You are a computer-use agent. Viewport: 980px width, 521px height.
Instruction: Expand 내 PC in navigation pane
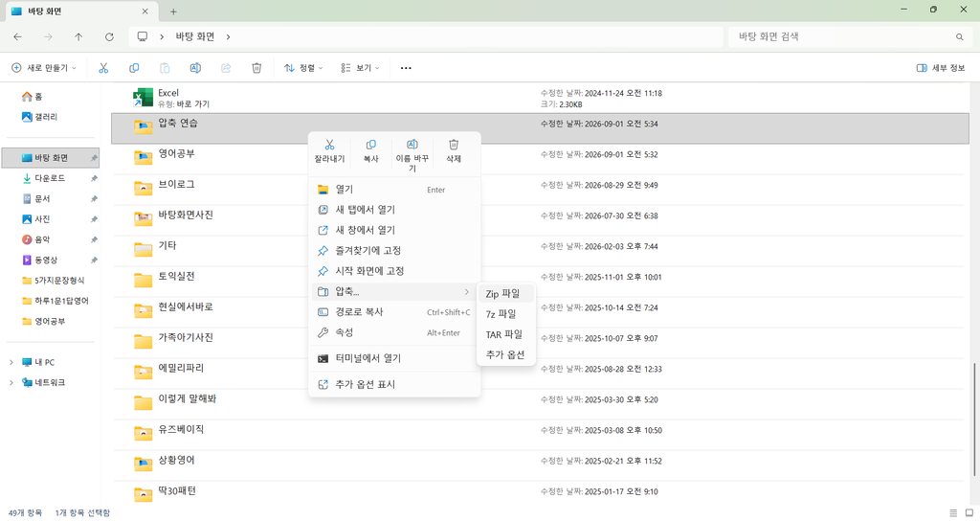[x=11, y=362]
